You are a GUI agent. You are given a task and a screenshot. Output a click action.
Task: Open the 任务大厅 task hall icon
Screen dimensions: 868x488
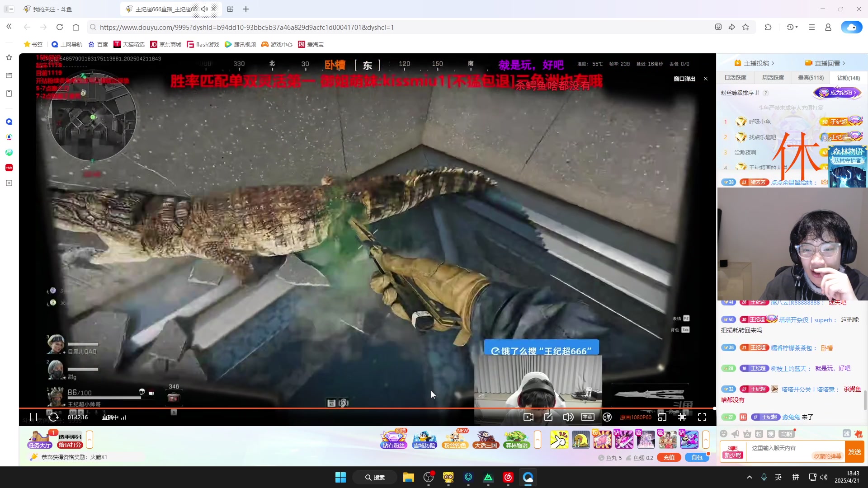39,439
